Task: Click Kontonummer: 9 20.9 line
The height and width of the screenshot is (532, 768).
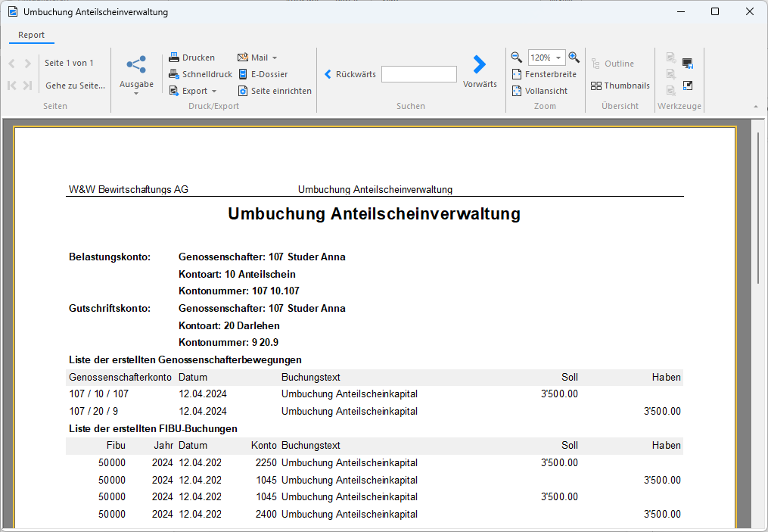Action: point(229,342)
